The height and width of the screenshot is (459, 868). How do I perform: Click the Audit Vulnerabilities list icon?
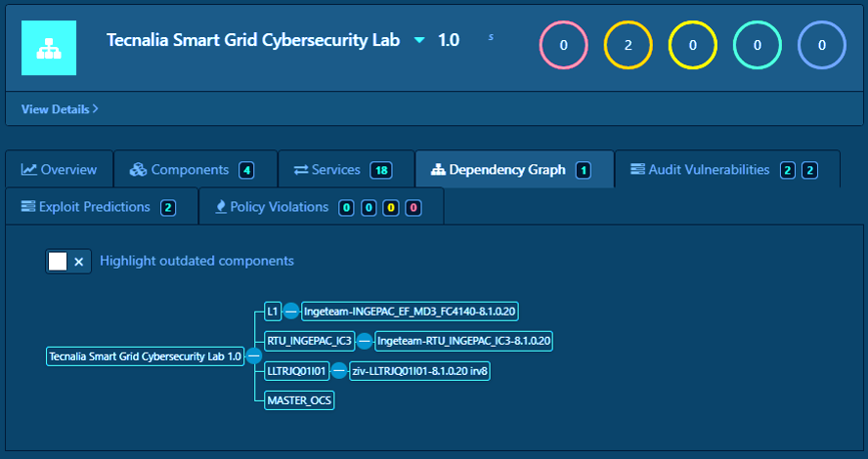(x=637, y=169)
